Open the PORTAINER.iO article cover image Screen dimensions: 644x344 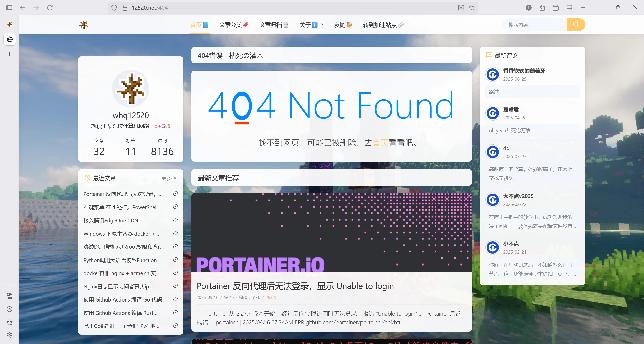(331, 233)
